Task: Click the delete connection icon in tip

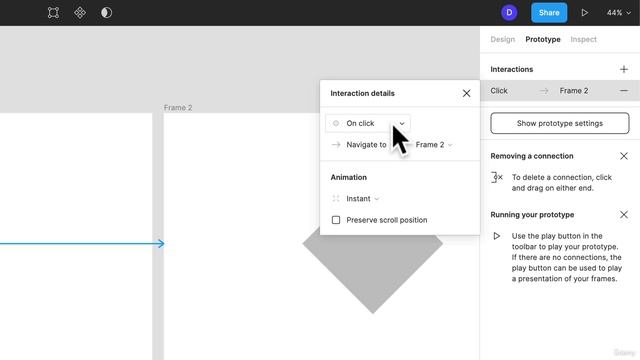Action: (496, 178)
